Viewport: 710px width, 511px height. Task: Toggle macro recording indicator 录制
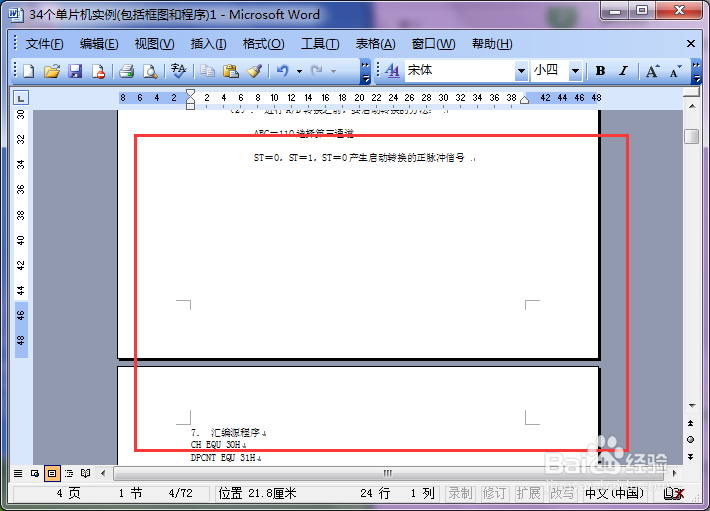coord(460,493)
